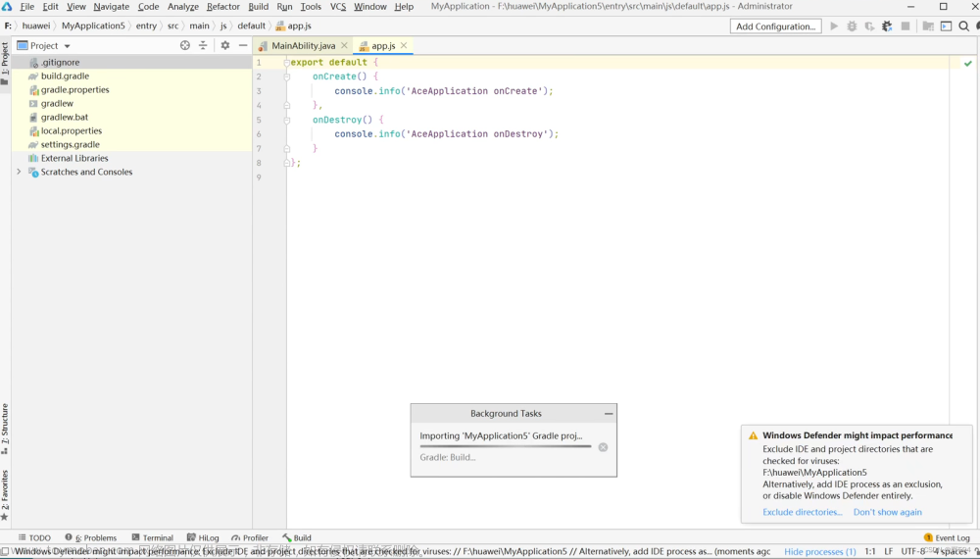This screenshot has height=559, width=980.
Task: Click the UTF-8 encoding indicator
Action: click(x=912, y=551)
